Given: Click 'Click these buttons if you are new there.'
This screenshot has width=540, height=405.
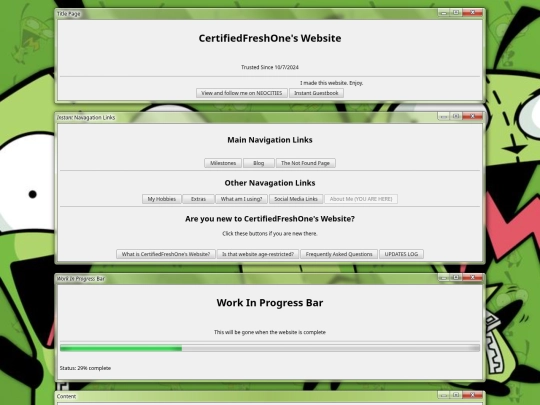Looking at the screenshot, I should pos(270,233).
